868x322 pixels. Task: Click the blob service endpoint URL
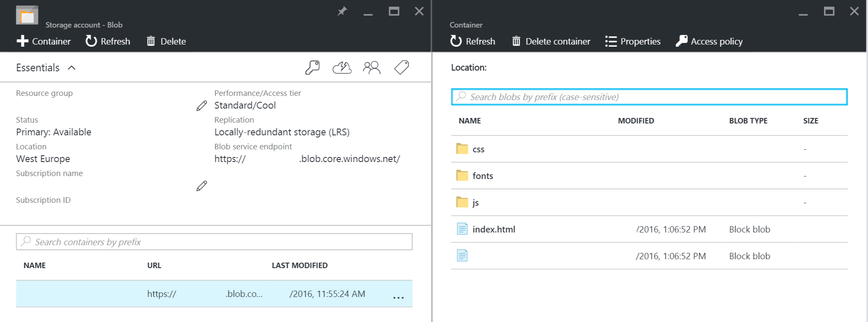pyautogui.click(x=307, y=159)
